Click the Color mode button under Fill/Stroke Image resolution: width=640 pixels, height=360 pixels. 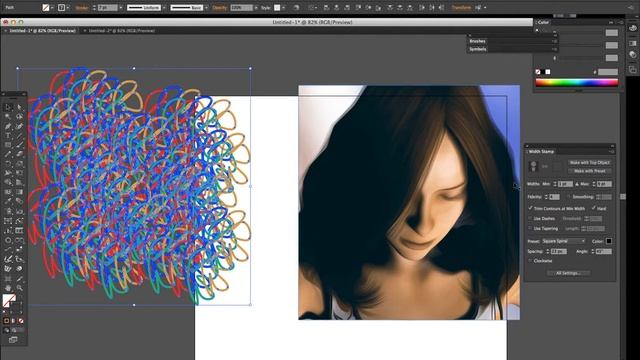tap(6, 321)
